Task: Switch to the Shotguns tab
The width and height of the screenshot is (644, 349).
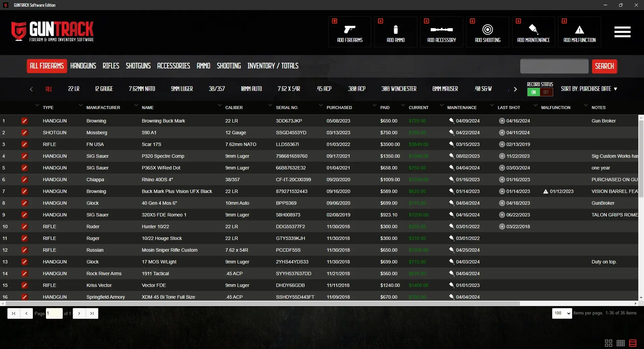Action: coord(138,66)
